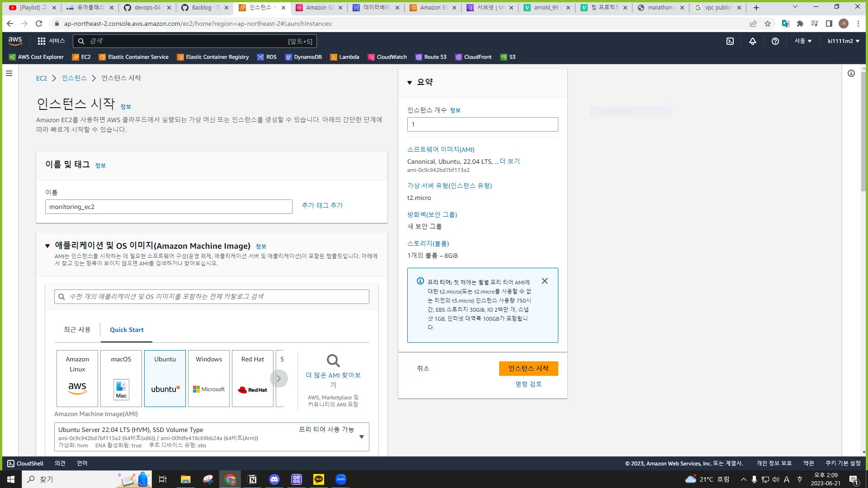Open CloudShell icon in top navigation bar

(730, 41)
